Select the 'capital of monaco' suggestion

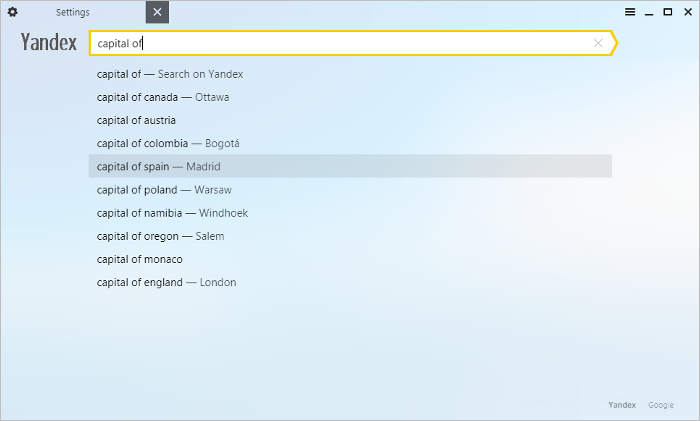(x=350, y=259)
